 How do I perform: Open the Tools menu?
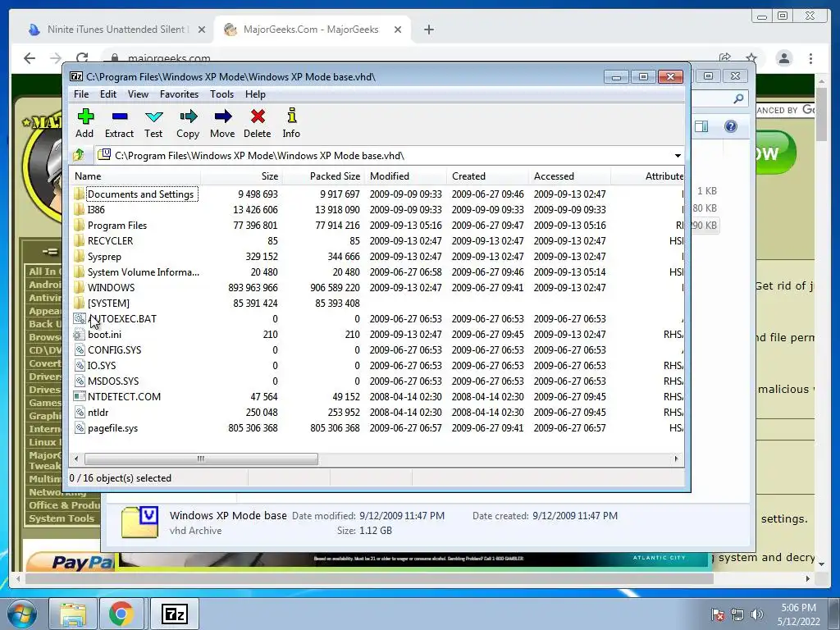point(221,94)
